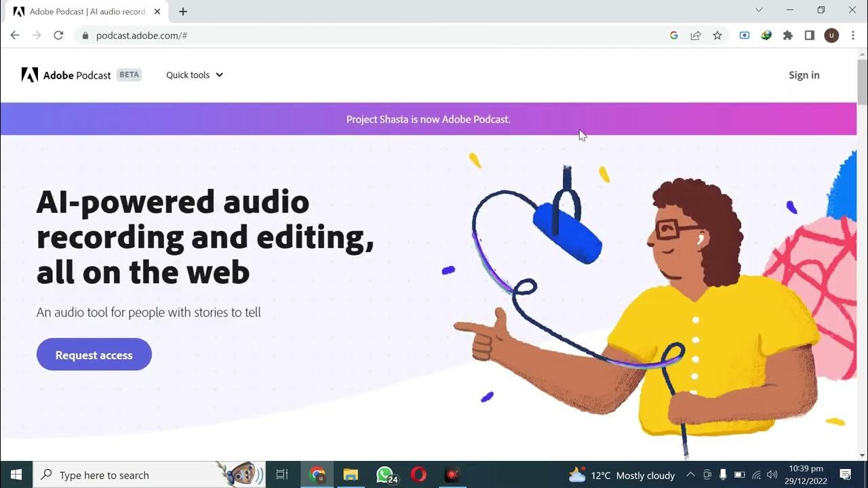Open File Explorer from the taskbar
The height and width of the screenshot is (488, 868).
pyautogui.click(x=351, y=474)
